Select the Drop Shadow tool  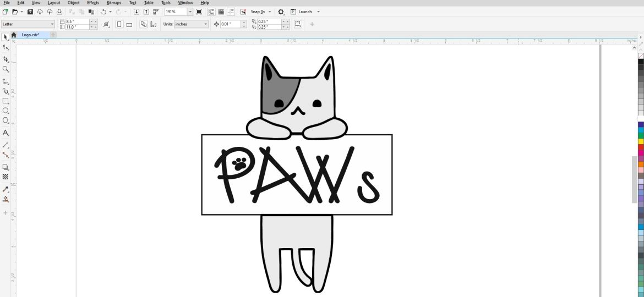6,167
